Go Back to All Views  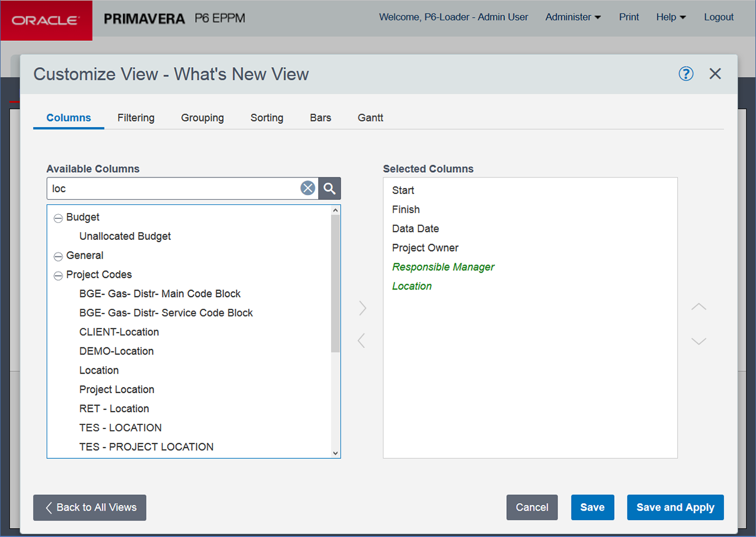pos(90,507)
